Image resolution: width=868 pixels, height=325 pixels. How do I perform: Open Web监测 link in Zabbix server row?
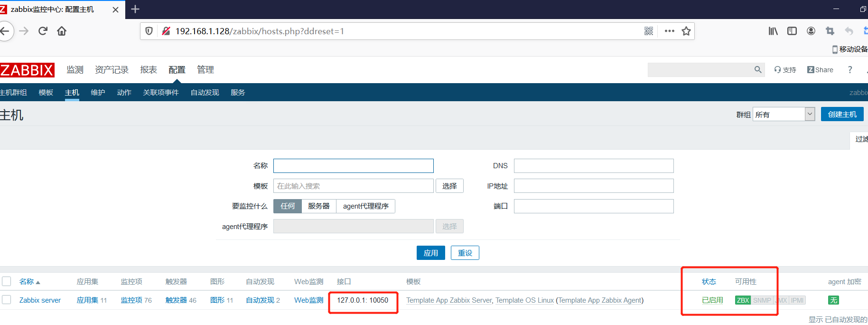[308, 300]
